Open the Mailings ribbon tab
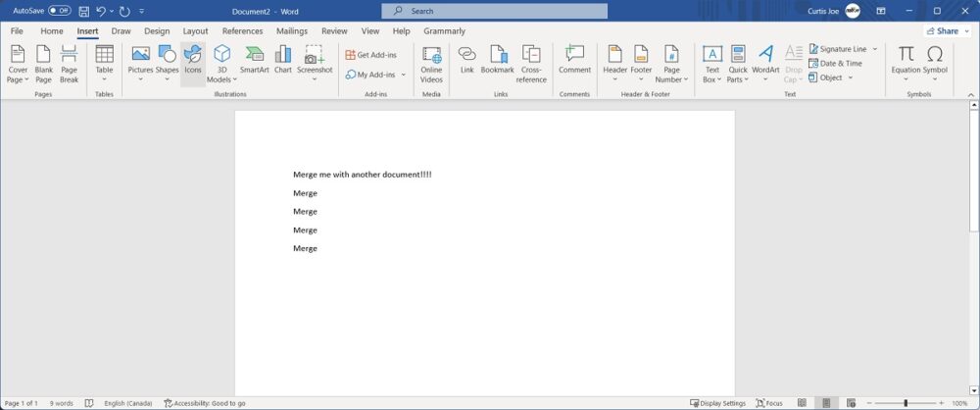 click(291, 31)
